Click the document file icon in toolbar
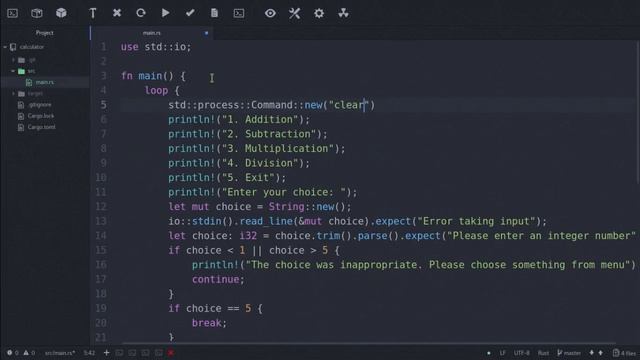 pyautogui.click(x=214, y=13)
